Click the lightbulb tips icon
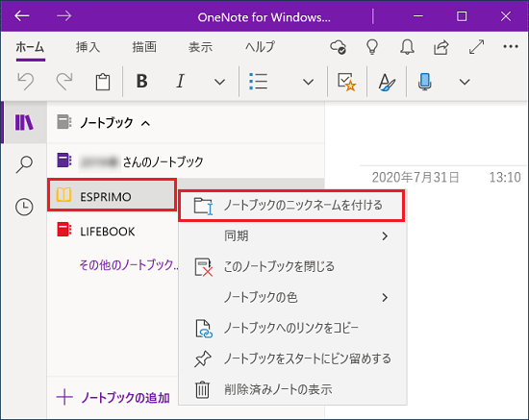The height and width of the screenshot is (420, 529). point(372,47)
